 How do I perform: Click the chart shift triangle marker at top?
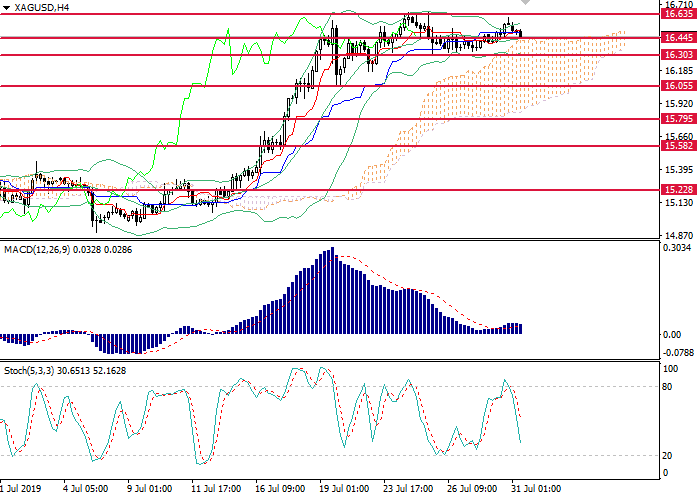pyautogui.click(x=526, y=2)
